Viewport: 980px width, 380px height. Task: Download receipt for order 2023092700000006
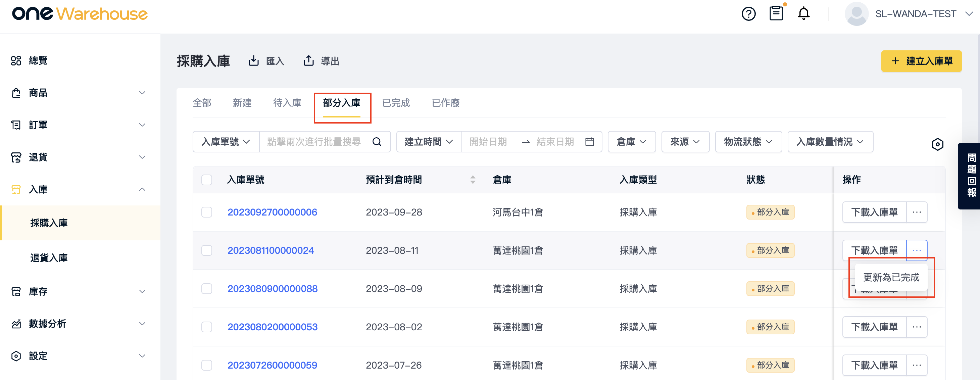point(874,212)
